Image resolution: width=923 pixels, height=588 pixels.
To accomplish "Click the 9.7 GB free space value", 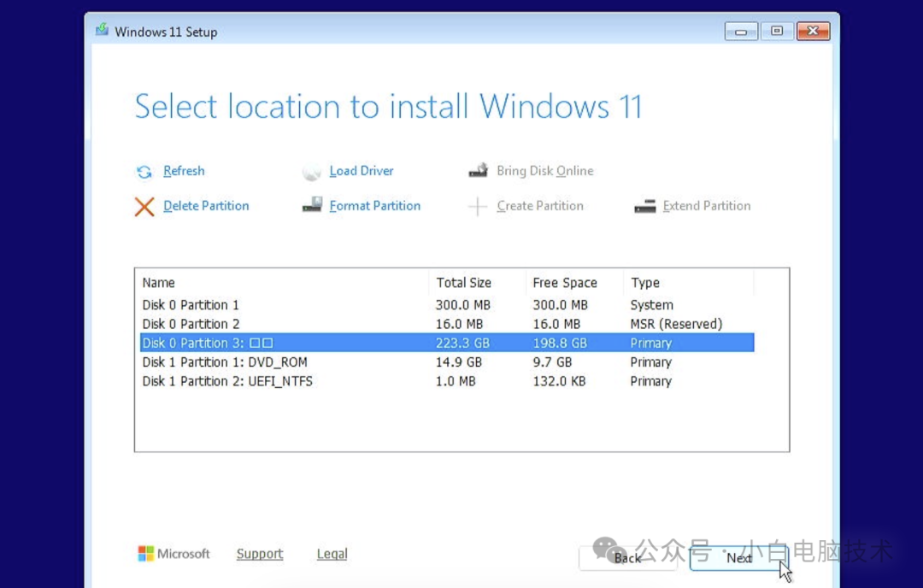I will click(x=552, y=362).
